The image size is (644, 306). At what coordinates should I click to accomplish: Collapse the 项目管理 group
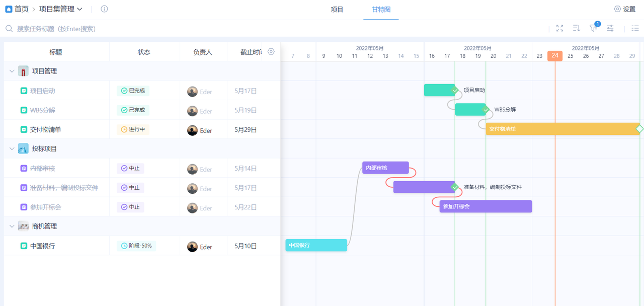pyautogui.click(x=12, y=71)
